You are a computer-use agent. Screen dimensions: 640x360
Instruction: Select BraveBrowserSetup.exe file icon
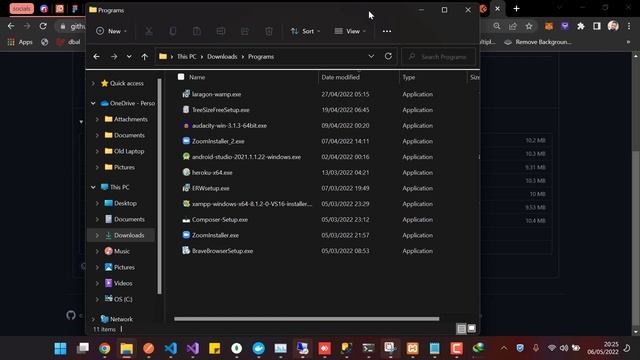click(x=186, y=251)
